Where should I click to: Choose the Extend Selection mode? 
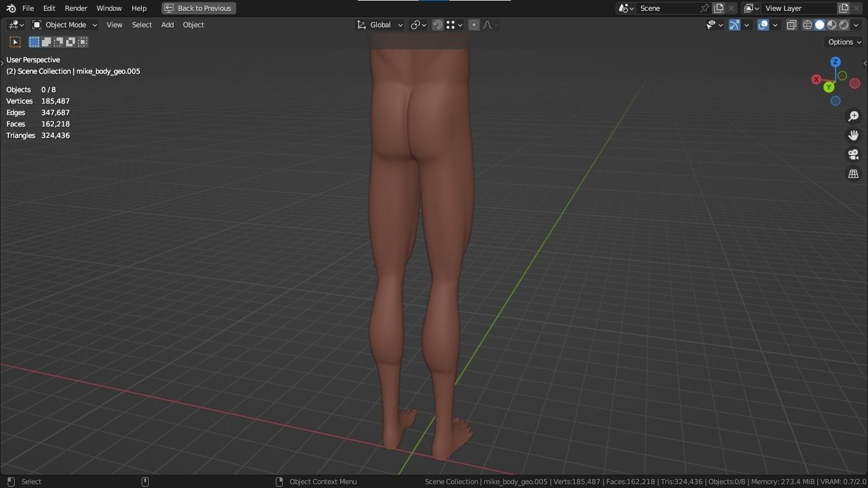pos(46,42)
